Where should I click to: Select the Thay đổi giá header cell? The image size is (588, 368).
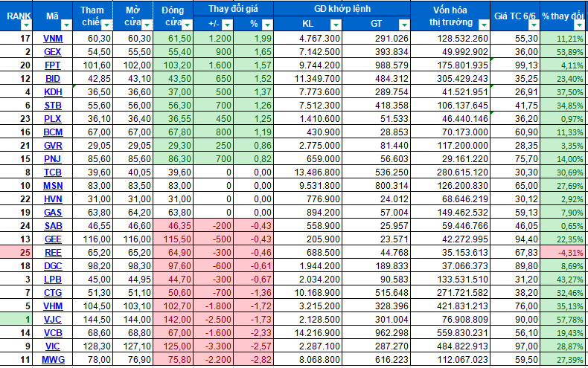(x=233, y=9)
